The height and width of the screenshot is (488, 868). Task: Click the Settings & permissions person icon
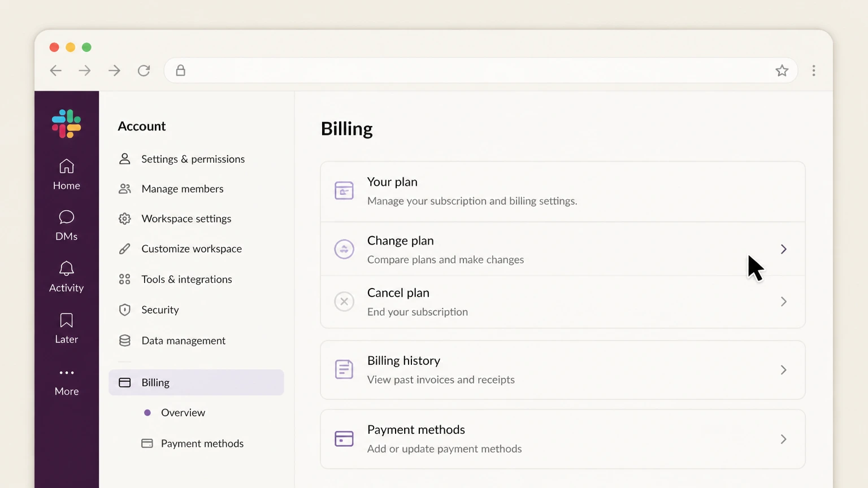pyautogui.click(x=125, y=159)
